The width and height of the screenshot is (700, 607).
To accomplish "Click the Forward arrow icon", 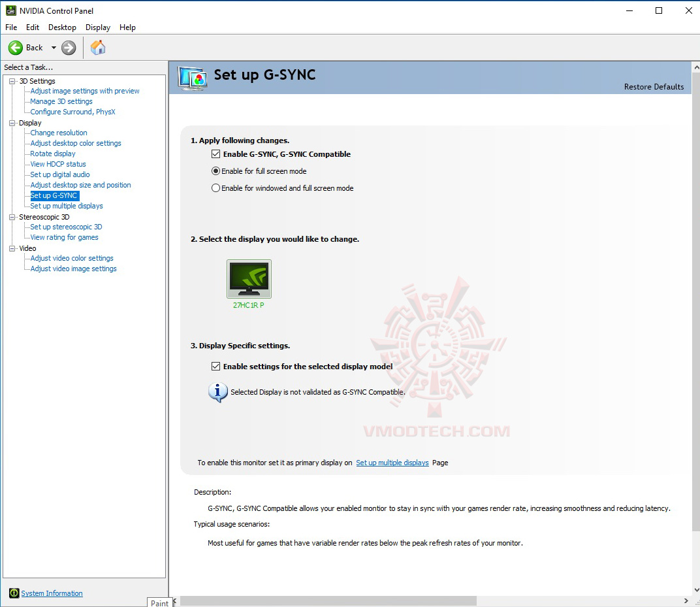I will [69, 48].
